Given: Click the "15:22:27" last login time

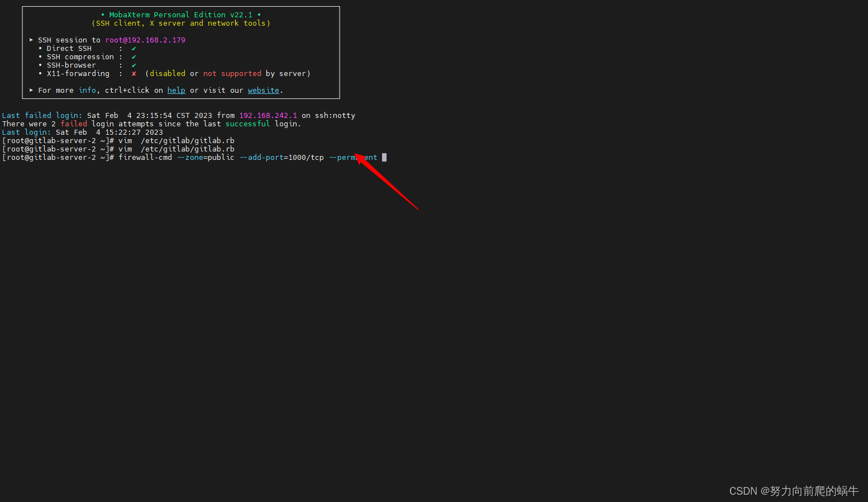Looking at the screenshot, I should click(123, 132).
